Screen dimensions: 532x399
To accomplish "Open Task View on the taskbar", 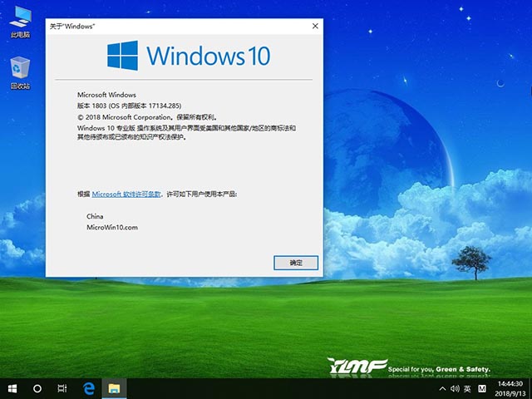I will 62,388.
